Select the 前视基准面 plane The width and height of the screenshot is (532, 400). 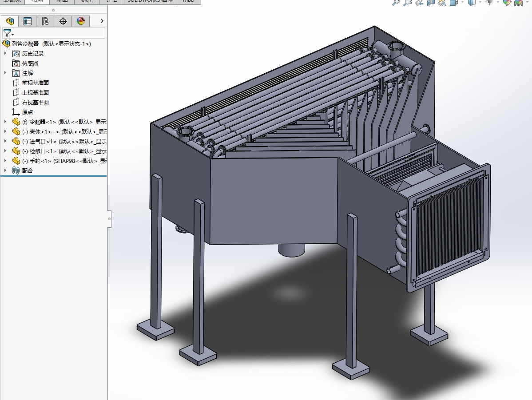(x=31, y=83)
